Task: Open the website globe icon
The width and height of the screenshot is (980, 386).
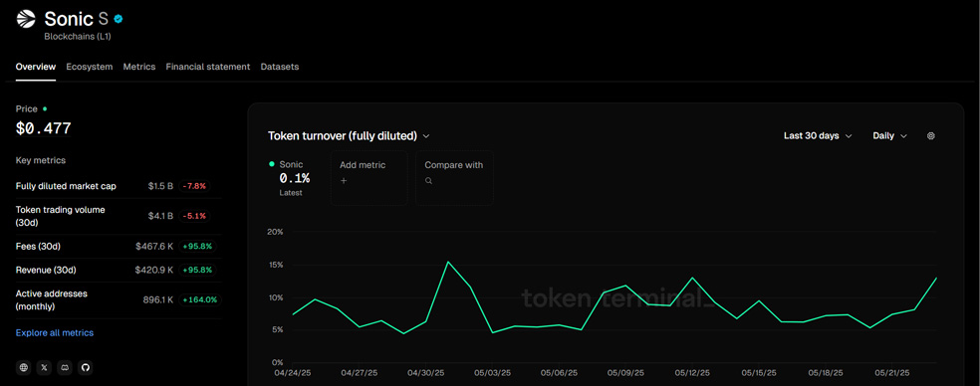Action: click(x=24, y=367)
